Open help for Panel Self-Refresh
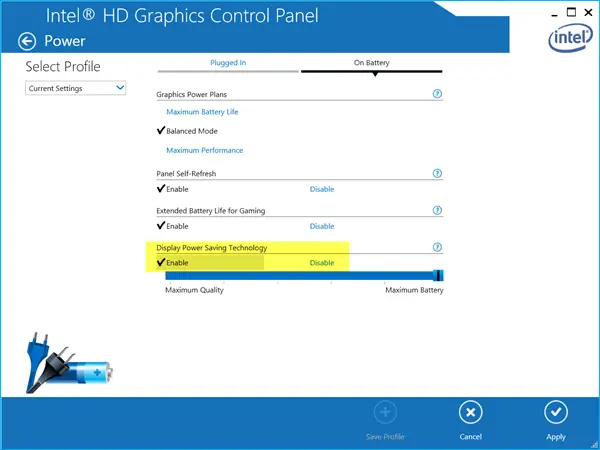600x450 pixels. coord(437,173)
